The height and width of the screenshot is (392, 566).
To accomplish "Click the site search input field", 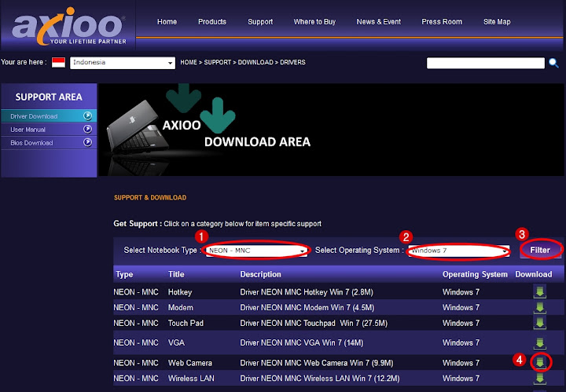I will click(486, 63).
